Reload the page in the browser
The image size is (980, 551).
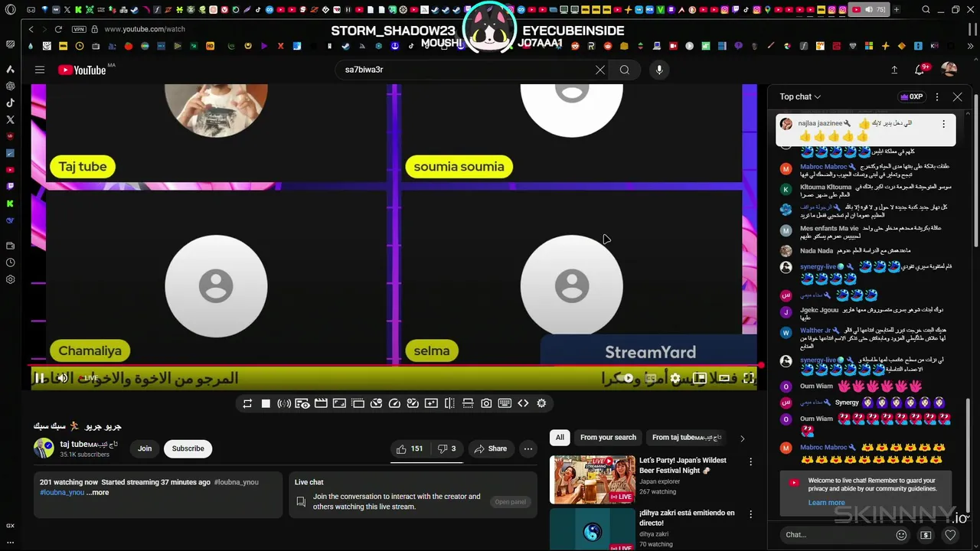[58, 29]
